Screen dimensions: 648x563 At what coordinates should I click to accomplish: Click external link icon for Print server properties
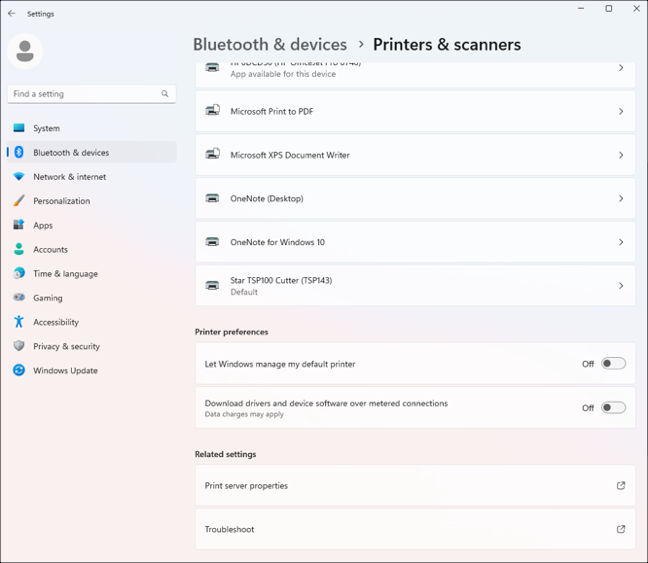pyautogui.click(x=621, y=485)
